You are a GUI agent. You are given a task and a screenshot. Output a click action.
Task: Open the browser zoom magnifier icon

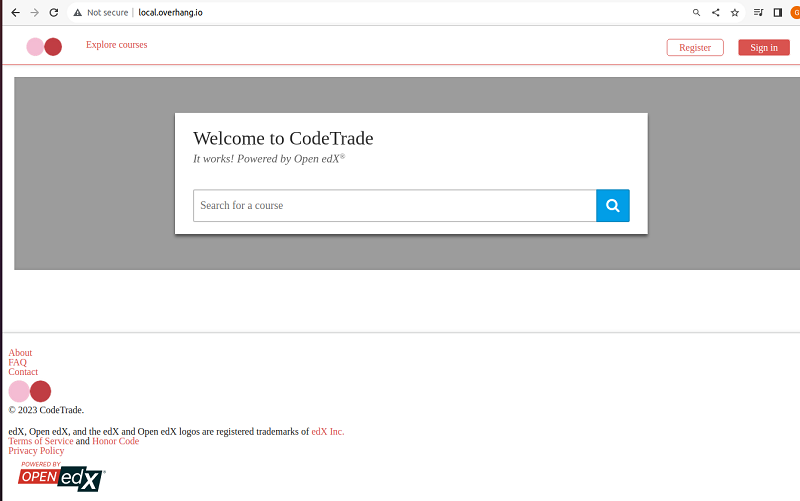pos(696,13)
